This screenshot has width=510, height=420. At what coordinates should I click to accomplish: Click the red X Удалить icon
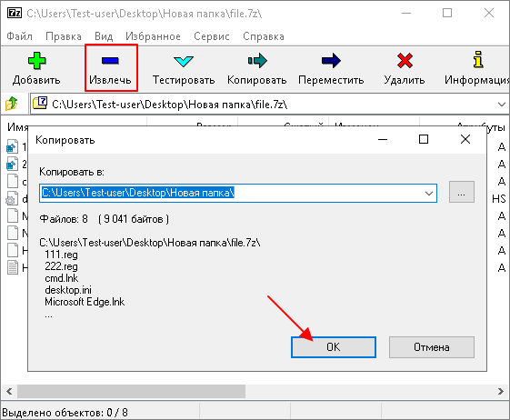click(405, 61)
